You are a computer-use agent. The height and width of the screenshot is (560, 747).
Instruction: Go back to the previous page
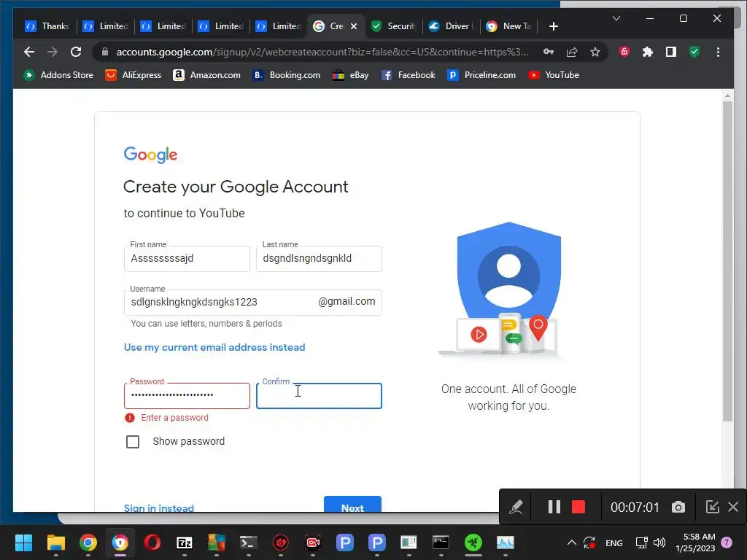tap(29, 52)
